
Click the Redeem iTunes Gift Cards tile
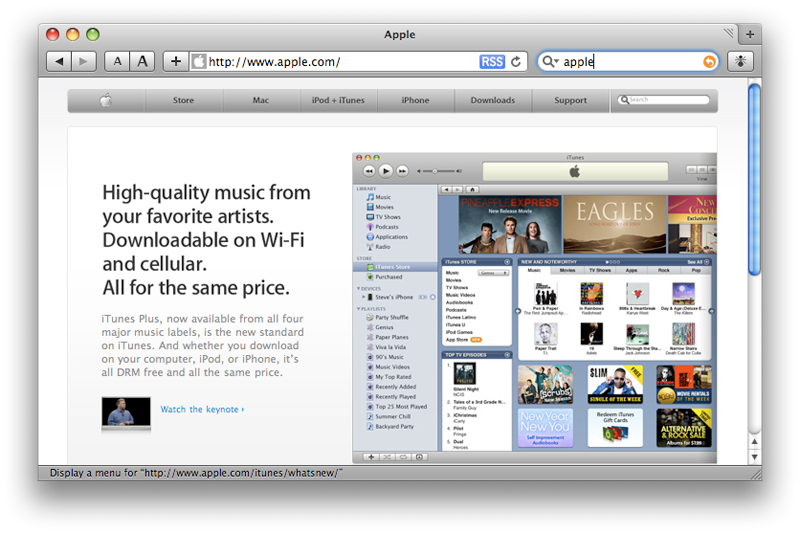(615, 427)
